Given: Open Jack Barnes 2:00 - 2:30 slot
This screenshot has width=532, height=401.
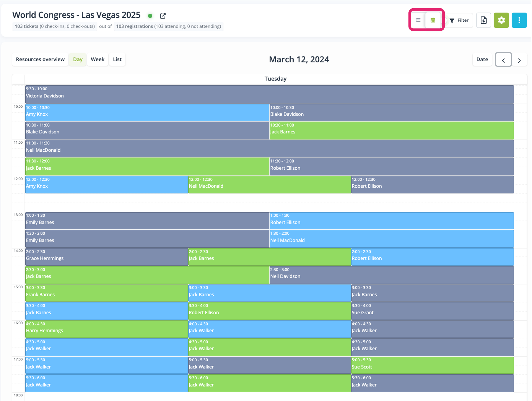Looking at the screenshot, I should pos(269,257).
